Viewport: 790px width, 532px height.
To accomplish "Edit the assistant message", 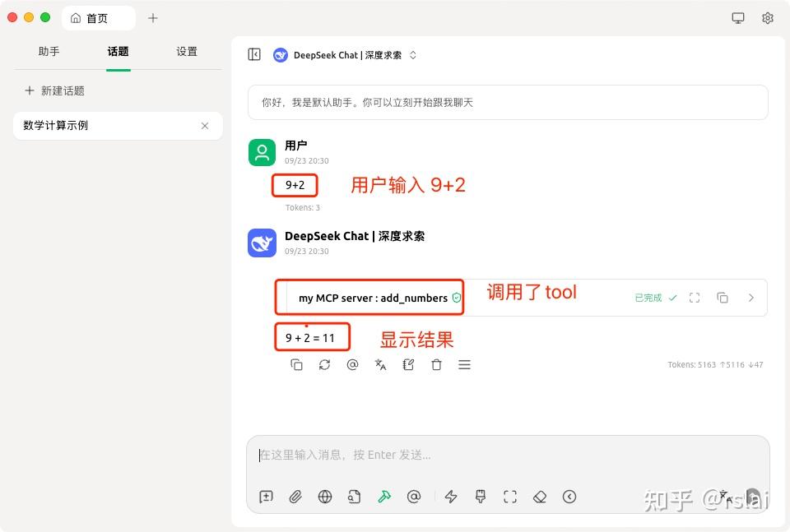I will (409, 364).
